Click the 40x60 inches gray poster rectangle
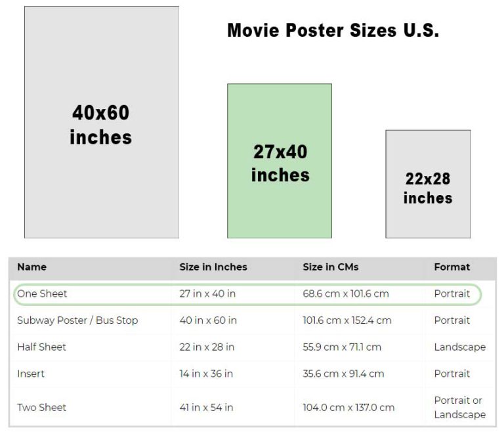This screenshot has width=504, height=434. 102,122
